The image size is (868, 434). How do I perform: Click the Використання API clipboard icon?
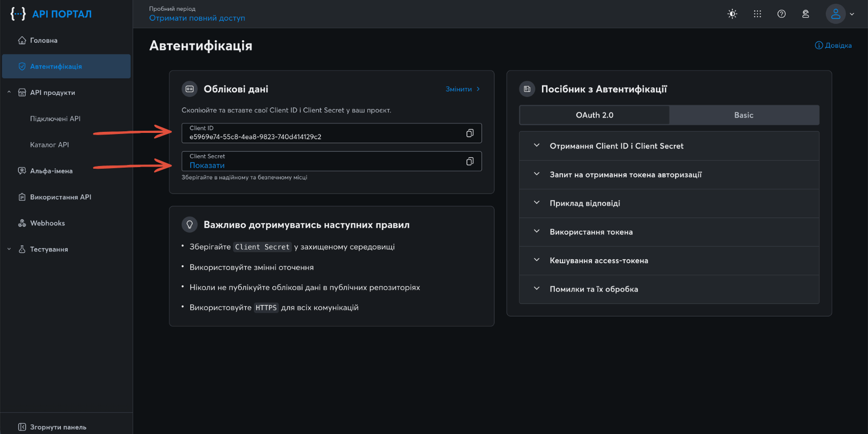(22, 197)
